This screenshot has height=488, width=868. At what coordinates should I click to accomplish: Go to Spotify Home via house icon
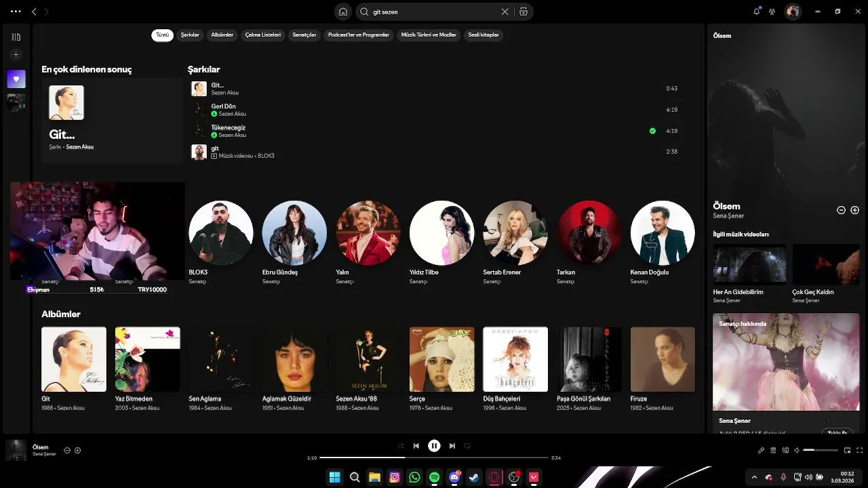pyautogui.click(x=343, y=12)
